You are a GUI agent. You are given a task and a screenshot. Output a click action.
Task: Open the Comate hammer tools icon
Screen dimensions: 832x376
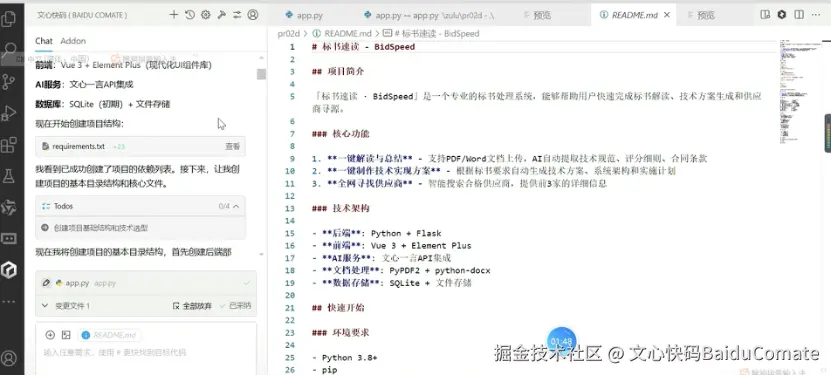pos(221,15)
